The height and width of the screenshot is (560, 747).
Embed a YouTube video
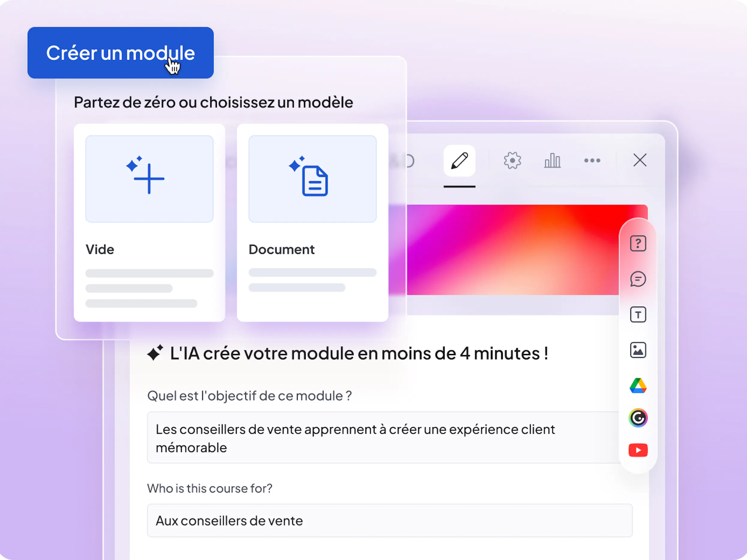point(637,450)
